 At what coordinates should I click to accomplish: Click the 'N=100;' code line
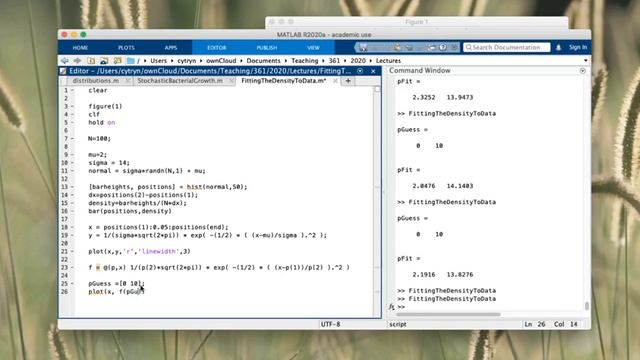[x=99, y=138]
